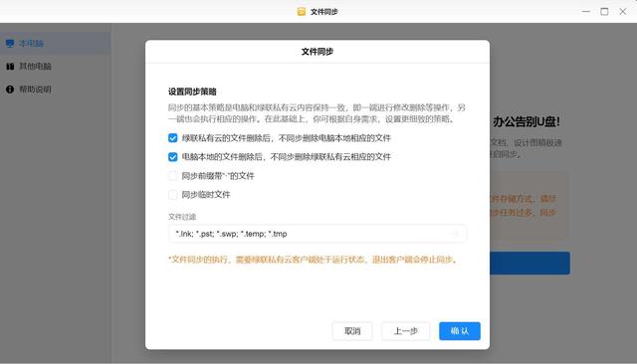Uncheck 绿联私有云的文件删除后 checkbox
The image size is (637, 364).
click(x=172, y=138)
